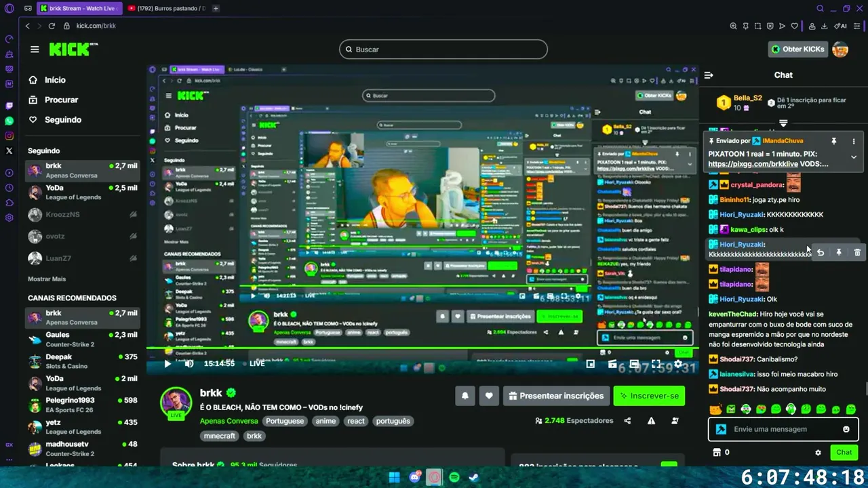Open Steam from the Windows taskbar
The height and width of the screenshot is (488, 868).
coord(474,477)
